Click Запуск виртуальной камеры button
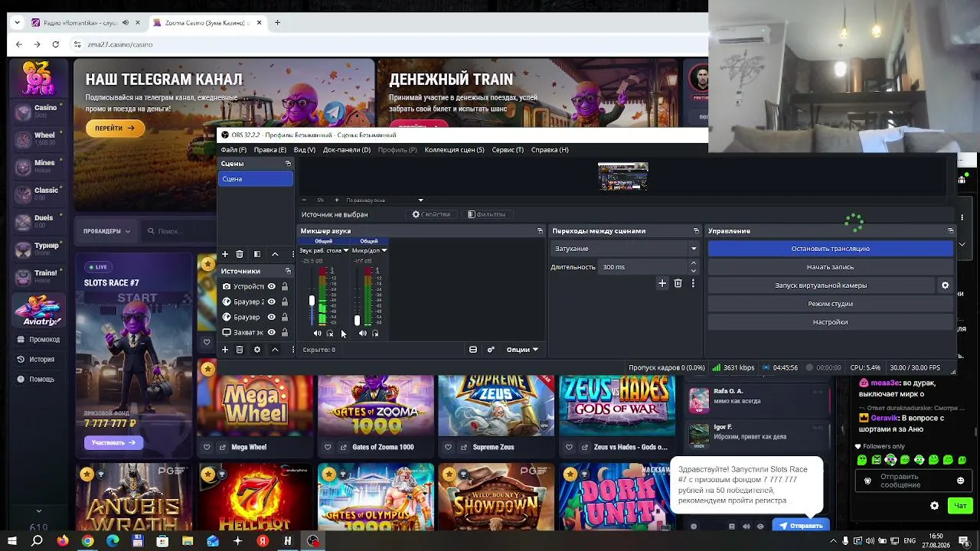Viewport: 980px width, 551px height. 821,285
